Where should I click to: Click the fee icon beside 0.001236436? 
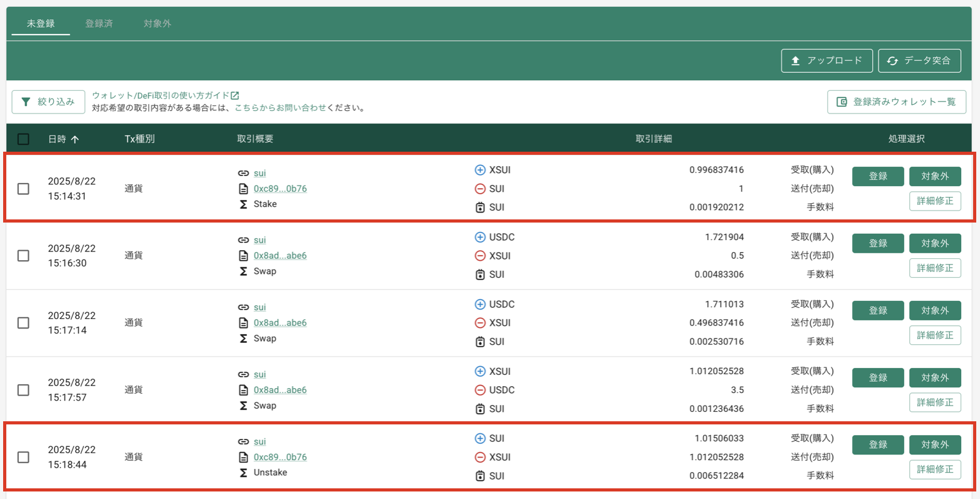pyautogui.click(x=480, y=409)
